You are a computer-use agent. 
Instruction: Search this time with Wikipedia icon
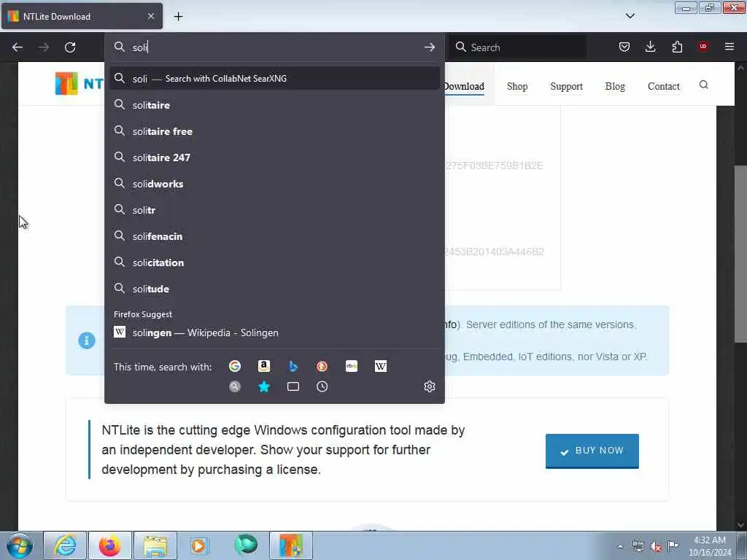pos(381,366)
